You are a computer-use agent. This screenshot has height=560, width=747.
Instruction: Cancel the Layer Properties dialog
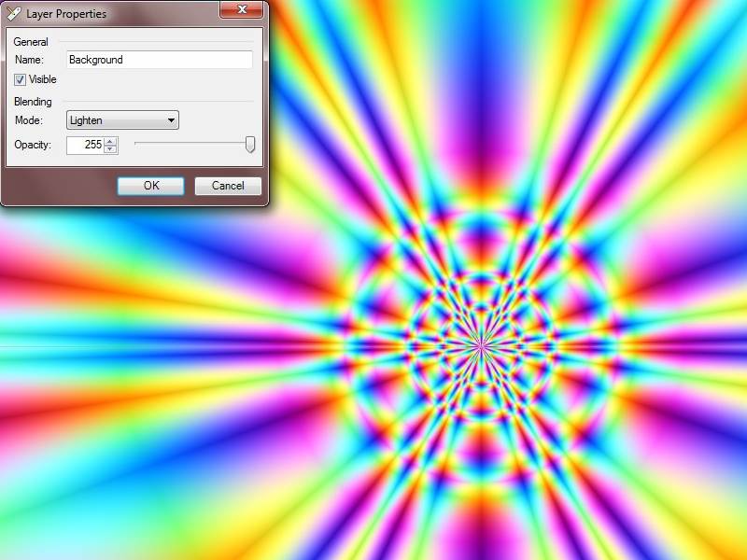click(228, 186)
